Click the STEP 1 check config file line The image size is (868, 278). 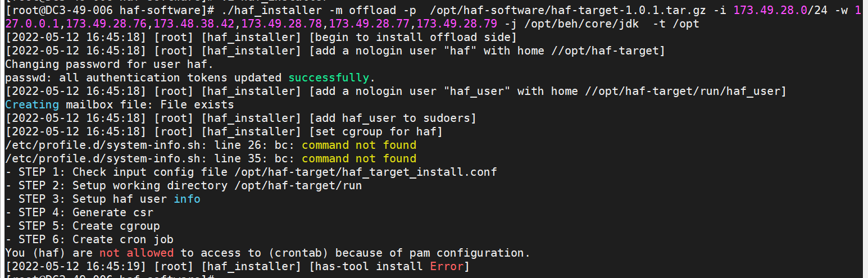[251, 172]
